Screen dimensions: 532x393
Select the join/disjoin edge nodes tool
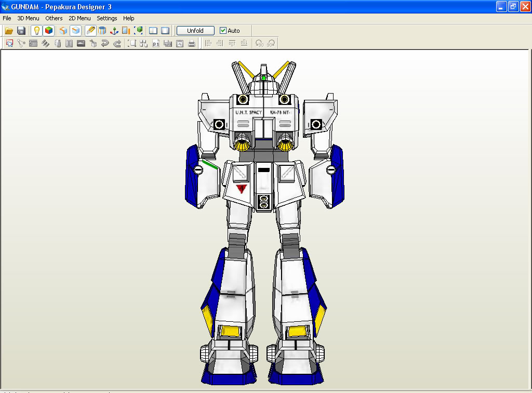coord(21,44)
